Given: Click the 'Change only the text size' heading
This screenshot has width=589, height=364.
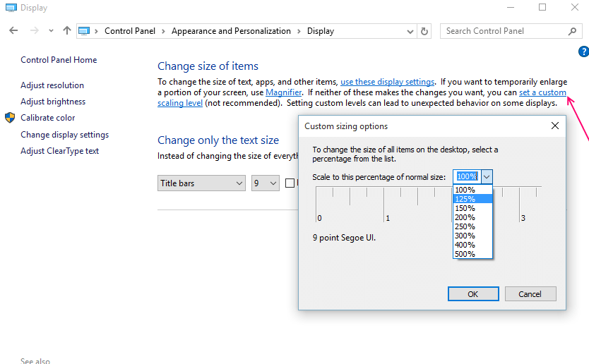Looking at the screenshot, I should point(218,140).
